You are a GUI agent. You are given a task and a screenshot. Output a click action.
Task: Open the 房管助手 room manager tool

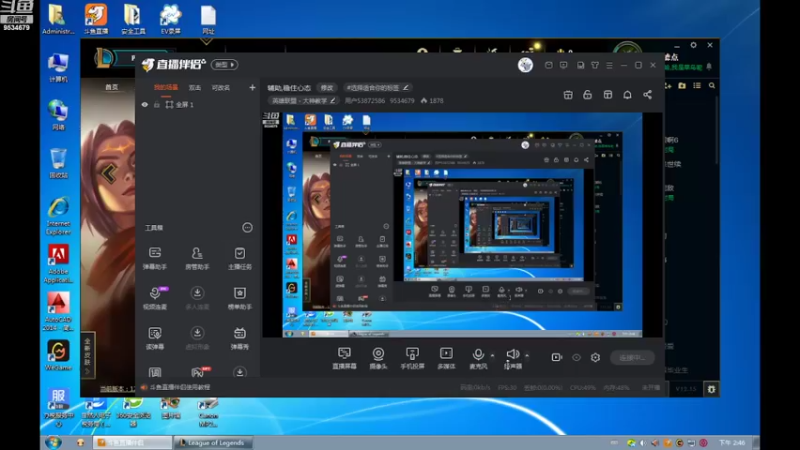(x=197, y=258)
